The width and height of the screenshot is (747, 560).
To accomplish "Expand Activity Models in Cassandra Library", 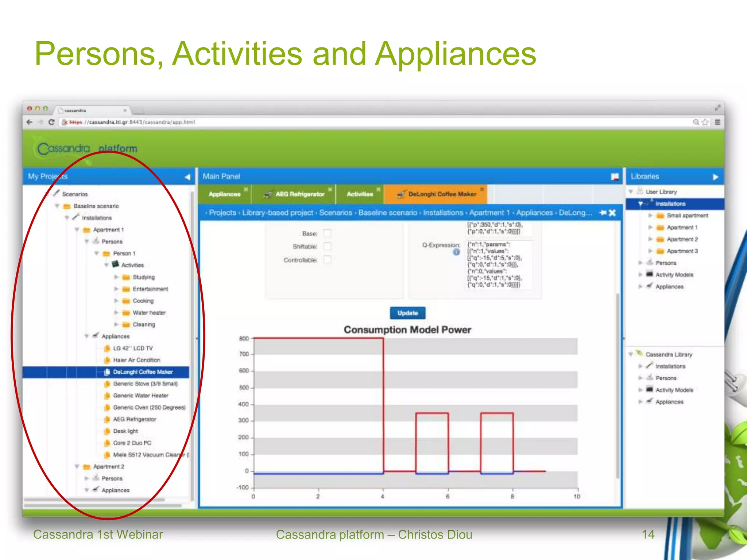I will coord(640,390).
